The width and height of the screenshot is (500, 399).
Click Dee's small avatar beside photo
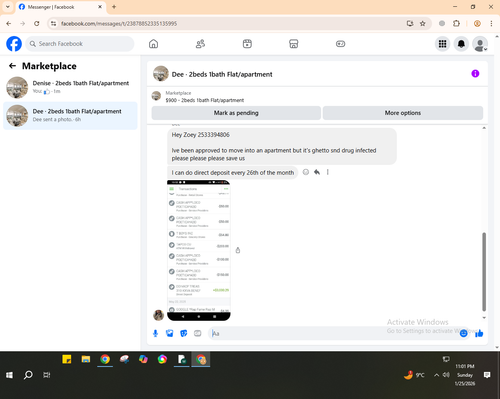pos(158,315)
